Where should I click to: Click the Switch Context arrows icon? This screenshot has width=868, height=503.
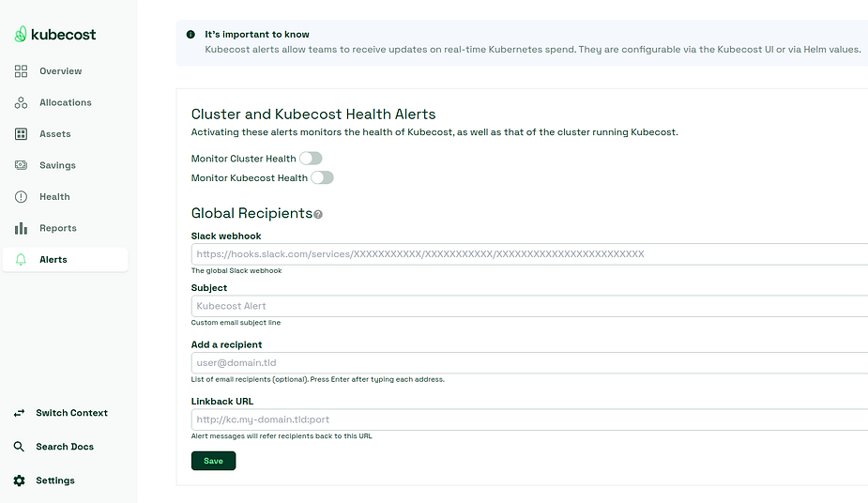[20, 413]
